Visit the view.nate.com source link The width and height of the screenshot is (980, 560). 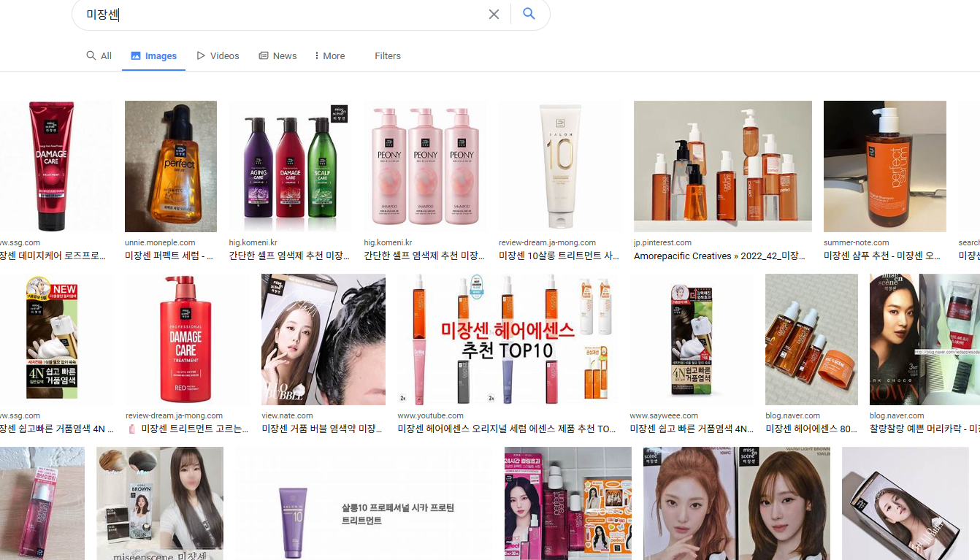click(286, 415)
